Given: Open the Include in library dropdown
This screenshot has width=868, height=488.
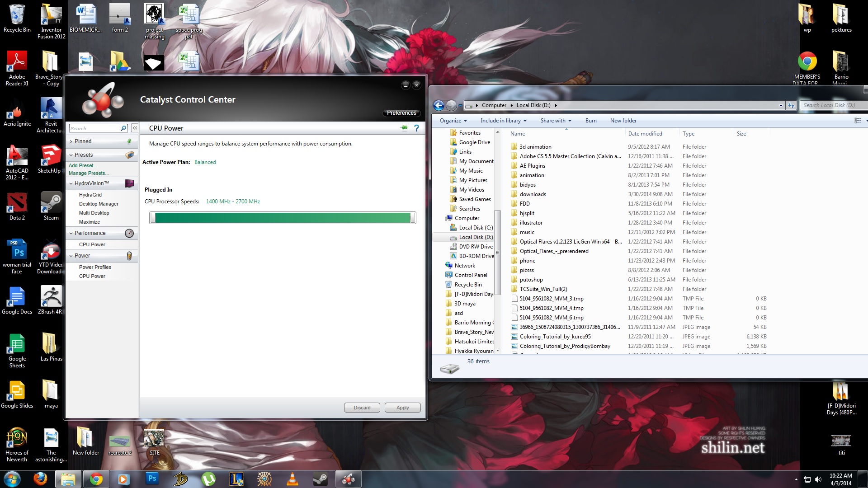Looking at the screenshot, I should tap(504, 121).
